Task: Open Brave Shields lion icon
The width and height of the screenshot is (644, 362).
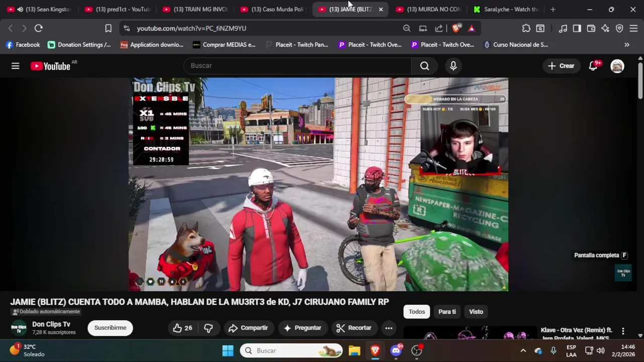Action: pos(456,28)
